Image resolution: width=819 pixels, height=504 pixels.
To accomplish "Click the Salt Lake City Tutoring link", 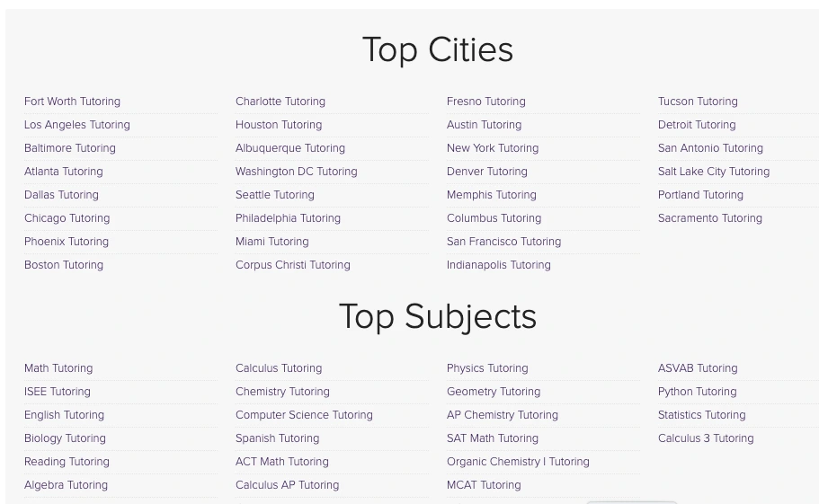I will click(x=713, y=172).
